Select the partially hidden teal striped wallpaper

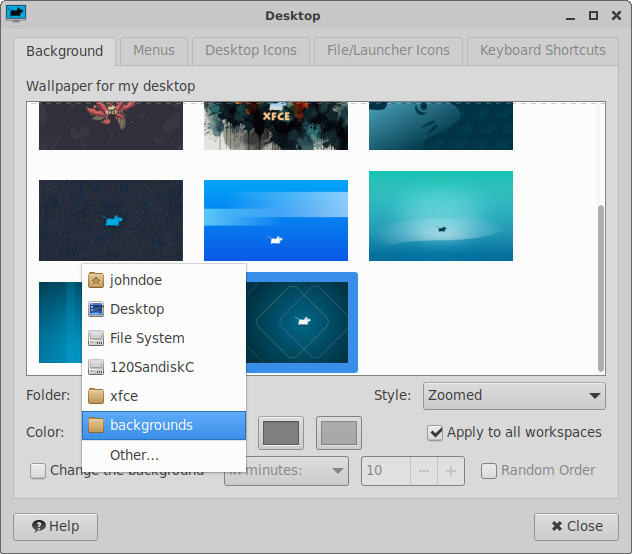click(60, 322)
